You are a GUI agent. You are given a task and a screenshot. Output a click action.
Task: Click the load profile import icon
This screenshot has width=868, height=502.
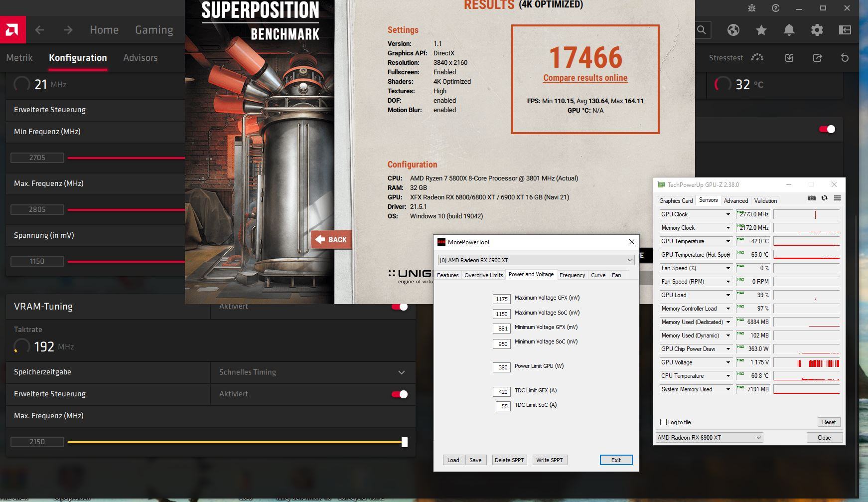click(x=789, y=58)
